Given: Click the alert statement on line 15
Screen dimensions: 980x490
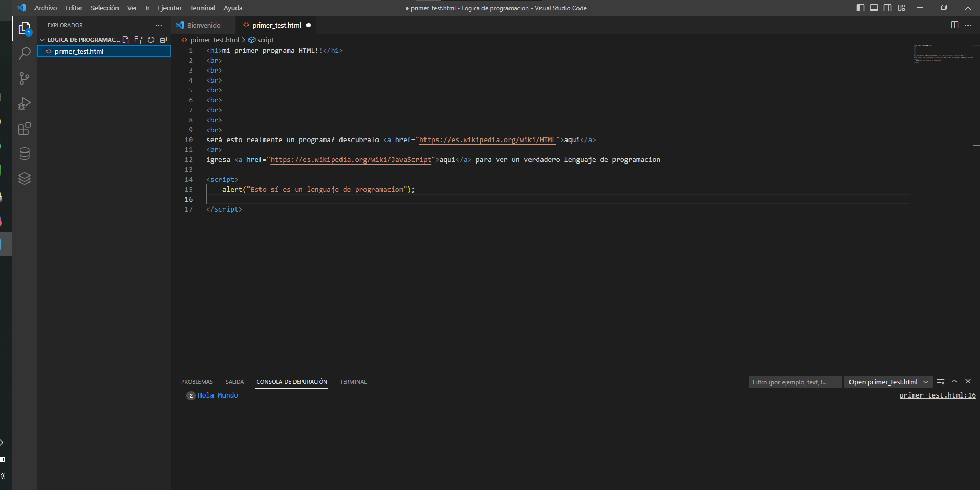Looking at the screenshot, I should click(x=318, y=189).
